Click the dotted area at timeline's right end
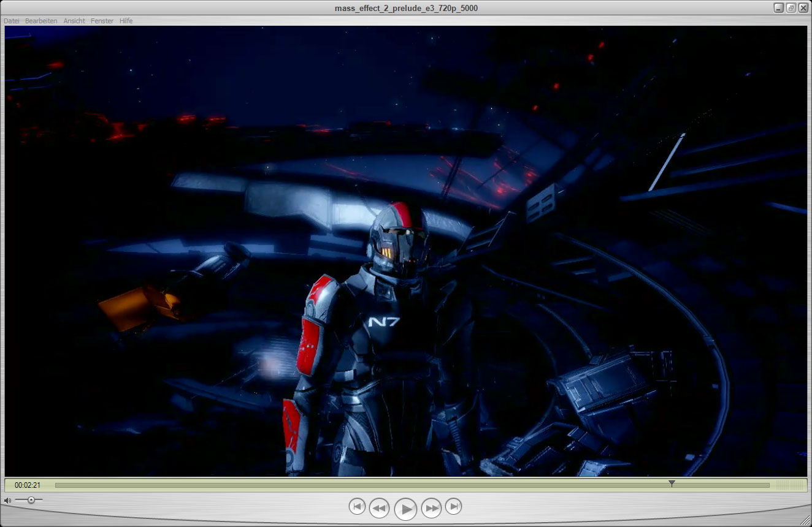This screenshot has width=812, height=527. point(790,485)
